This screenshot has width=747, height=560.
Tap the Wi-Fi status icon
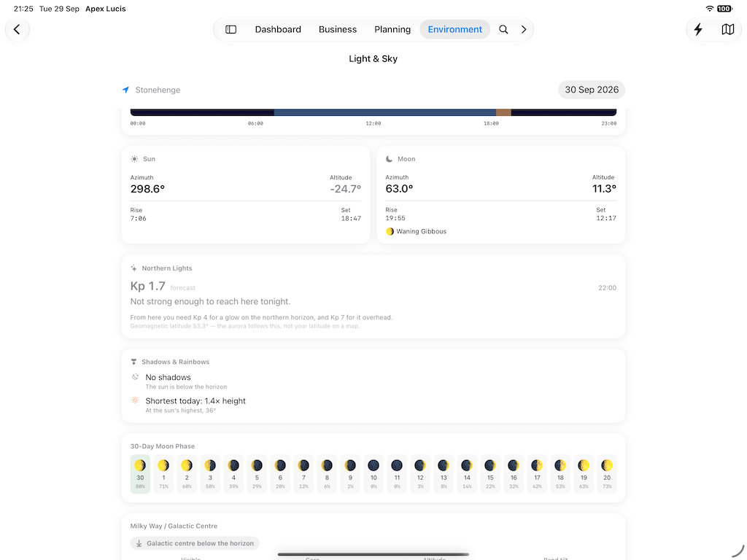[710, 9]
